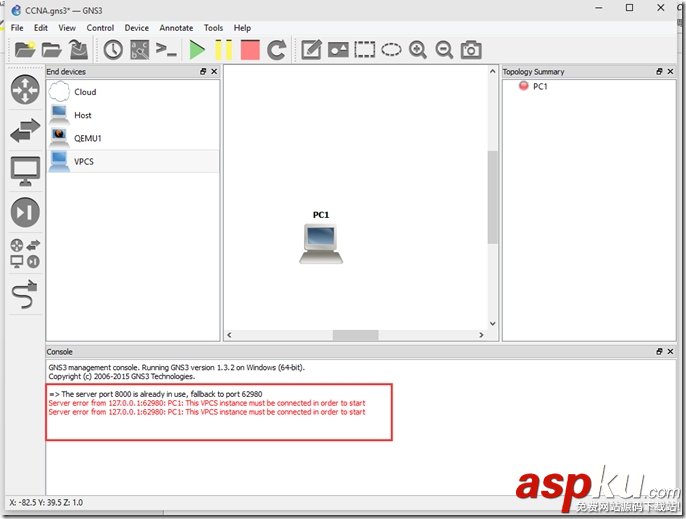Viewport: 686px width, 519px height.
Task: Suspend all devices with yellow pause button
Action: tap(224, 49)
